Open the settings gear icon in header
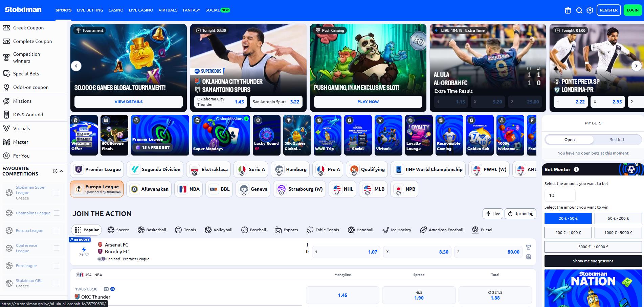The image size is (644, 307). click(590, 10)
